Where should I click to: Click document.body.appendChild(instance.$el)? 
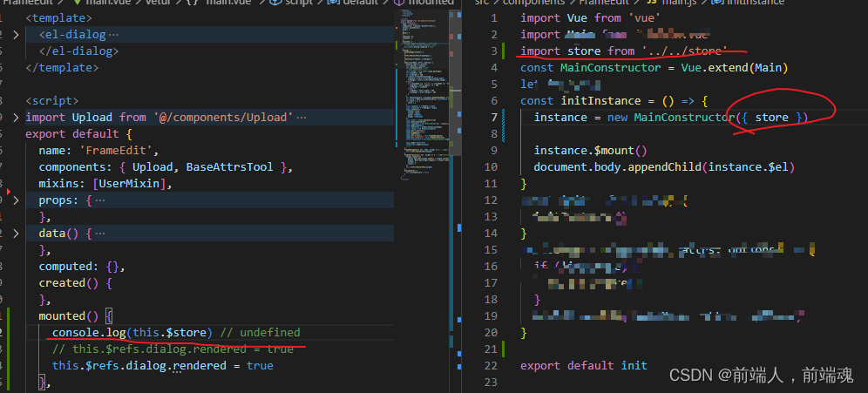[664, 167]
